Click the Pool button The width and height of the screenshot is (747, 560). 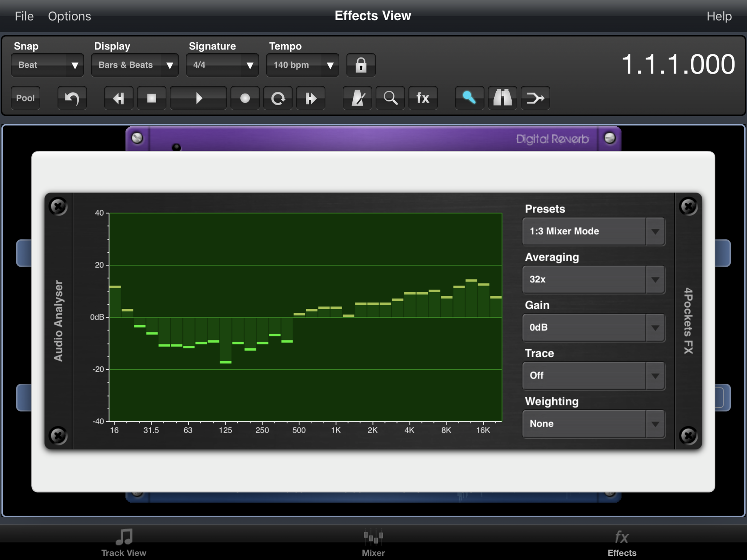coord(25,98)
